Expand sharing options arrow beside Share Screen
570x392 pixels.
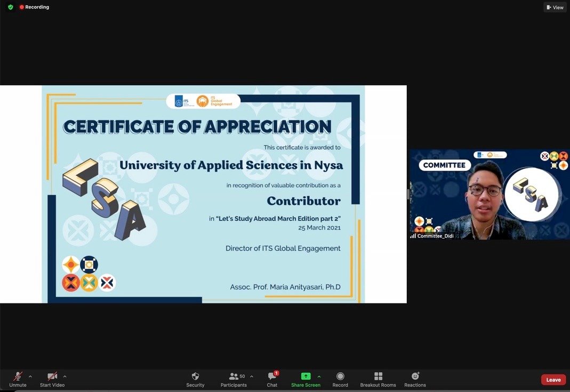pyautogui.click(x=319, y=376)
